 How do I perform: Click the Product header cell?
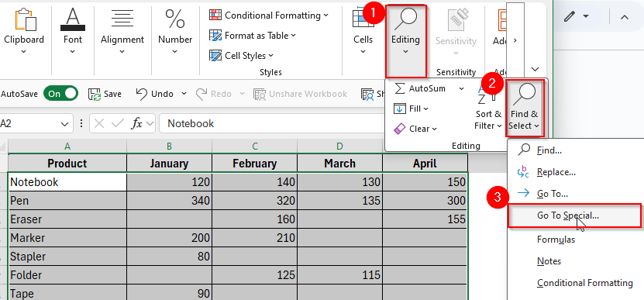[67, 164]
